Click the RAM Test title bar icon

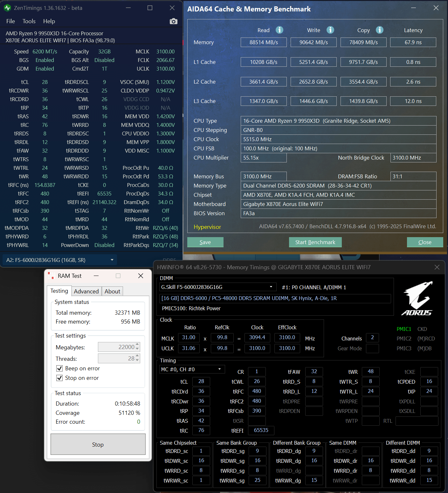(x=51, y=276)
